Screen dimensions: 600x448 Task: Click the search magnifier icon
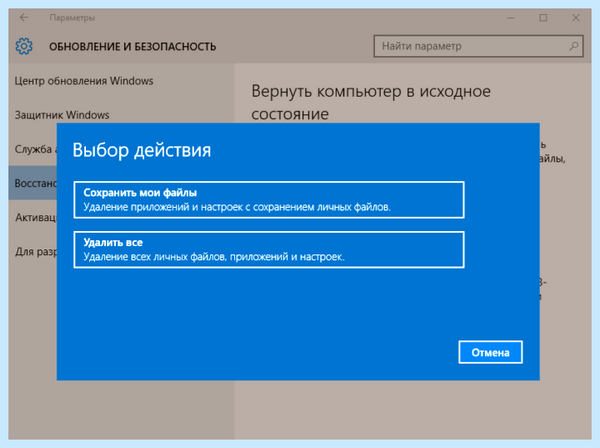(x=574, y=46)
